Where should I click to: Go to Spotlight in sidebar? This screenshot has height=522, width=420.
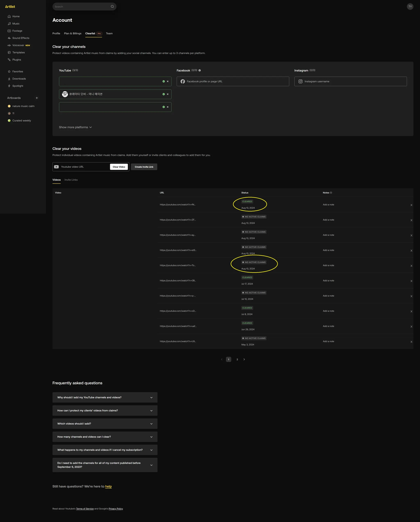[x=18, y=86]
